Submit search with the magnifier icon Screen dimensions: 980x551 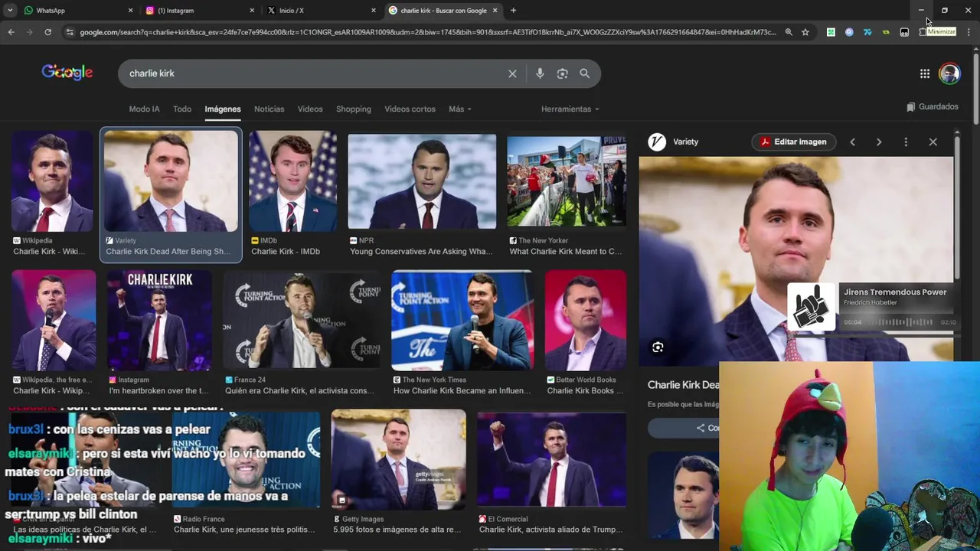(x=585, y=73)
